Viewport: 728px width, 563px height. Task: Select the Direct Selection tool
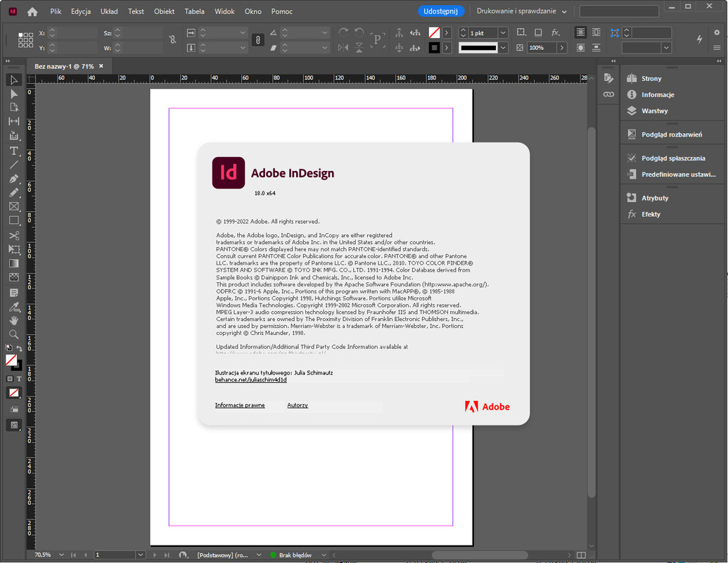pos(14,94)
